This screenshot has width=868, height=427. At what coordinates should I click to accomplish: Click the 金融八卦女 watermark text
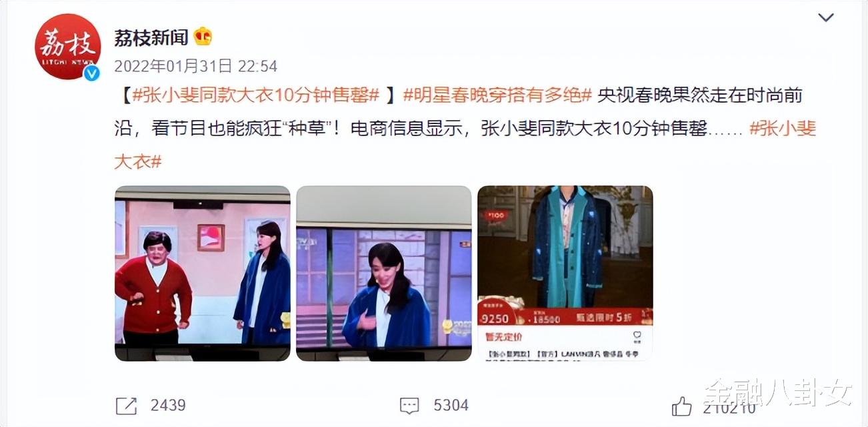(x=778, y=392)
